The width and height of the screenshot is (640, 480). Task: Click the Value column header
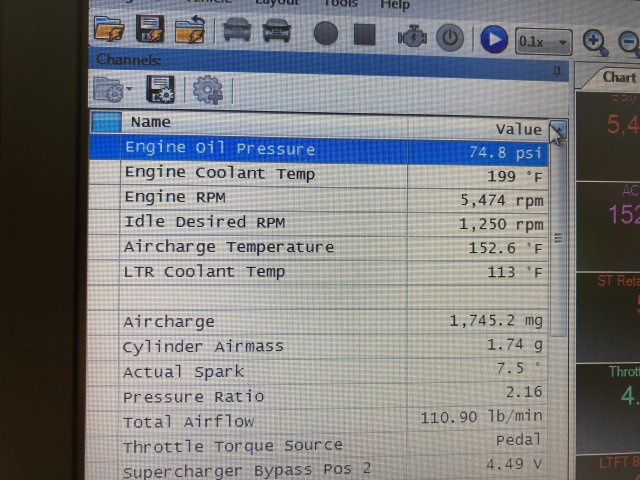pos(518,129)
